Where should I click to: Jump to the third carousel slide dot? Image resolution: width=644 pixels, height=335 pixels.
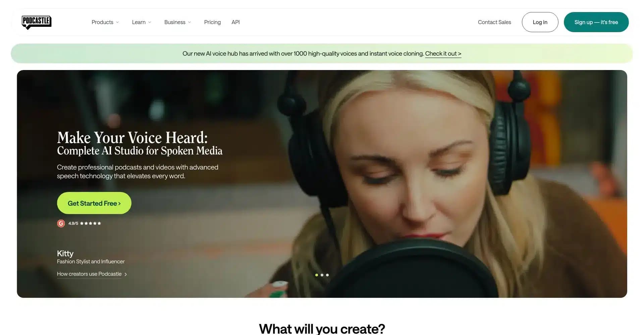click(327, 275)
